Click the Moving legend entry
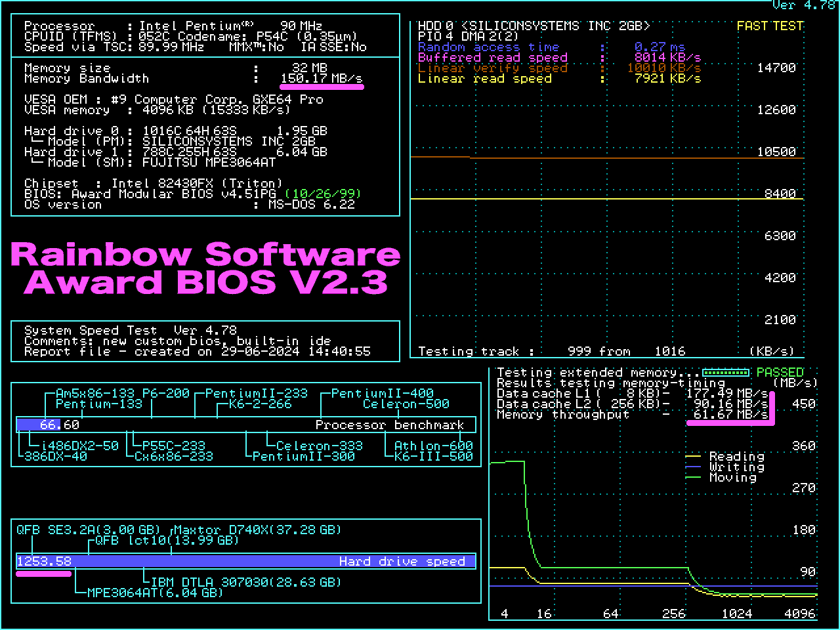 click(x=721, y=477)
